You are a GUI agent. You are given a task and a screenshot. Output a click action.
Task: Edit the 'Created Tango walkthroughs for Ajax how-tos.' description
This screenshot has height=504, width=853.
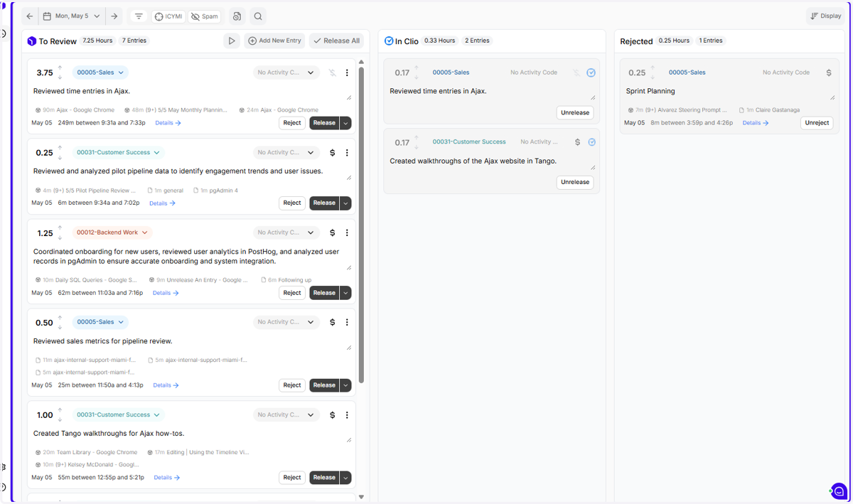pyautogui.click(x=192, y=434)
